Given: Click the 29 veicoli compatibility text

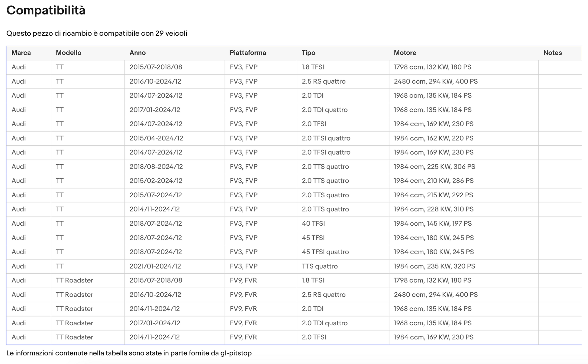Looking at the screenshot, I should click(171, 34).
